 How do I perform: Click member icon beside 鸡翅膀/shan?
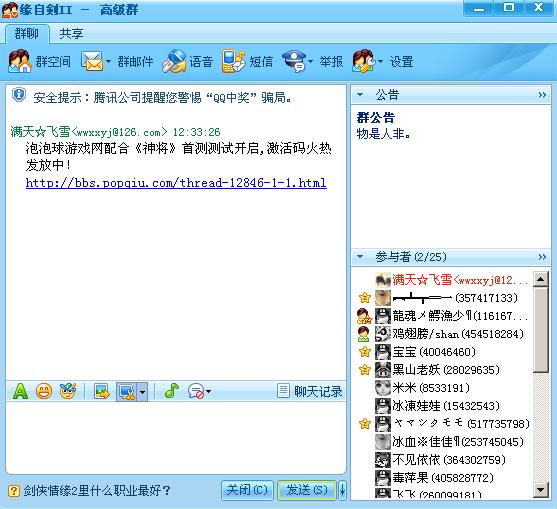coord(364,334)
